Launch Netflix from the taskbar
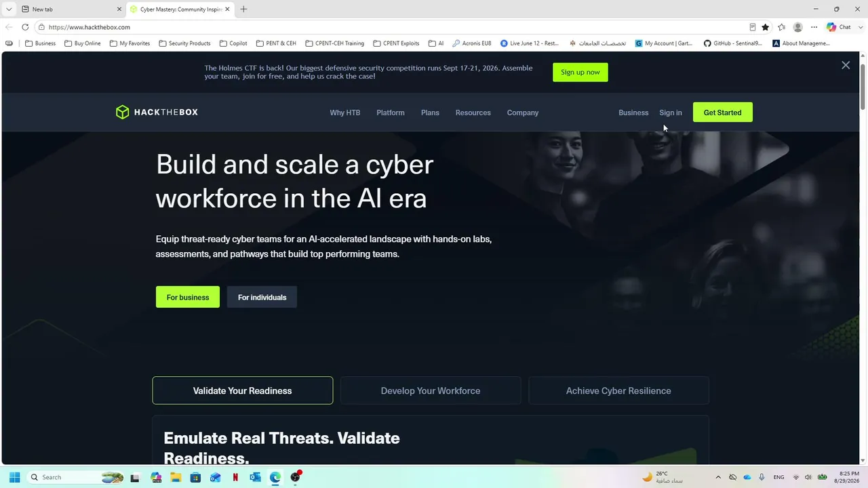Screen dimensions: 868x488 tap(235, 477)
